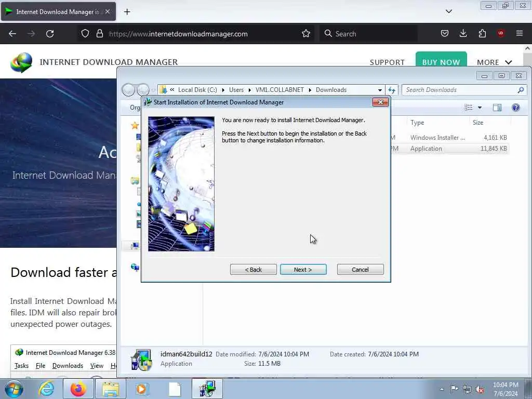Click BUY NOW on IDM website
This screenshot has height=399, width=532.
441,60
